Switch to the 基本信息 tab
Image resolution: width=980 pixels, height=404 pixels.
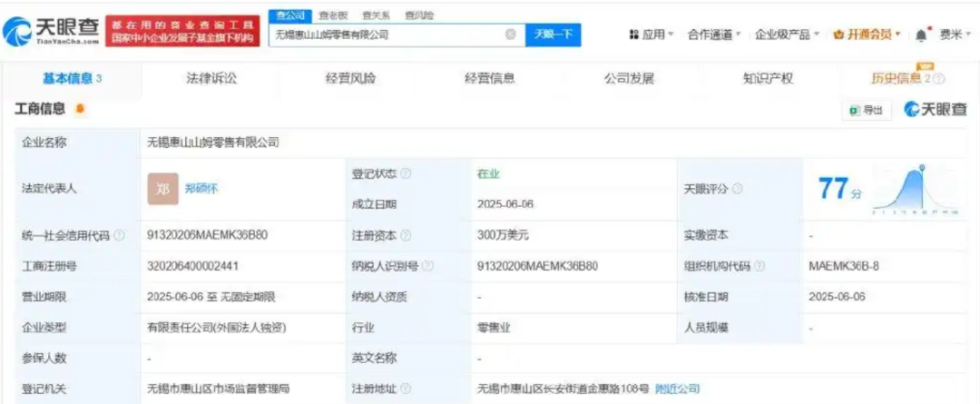point(72,79)
